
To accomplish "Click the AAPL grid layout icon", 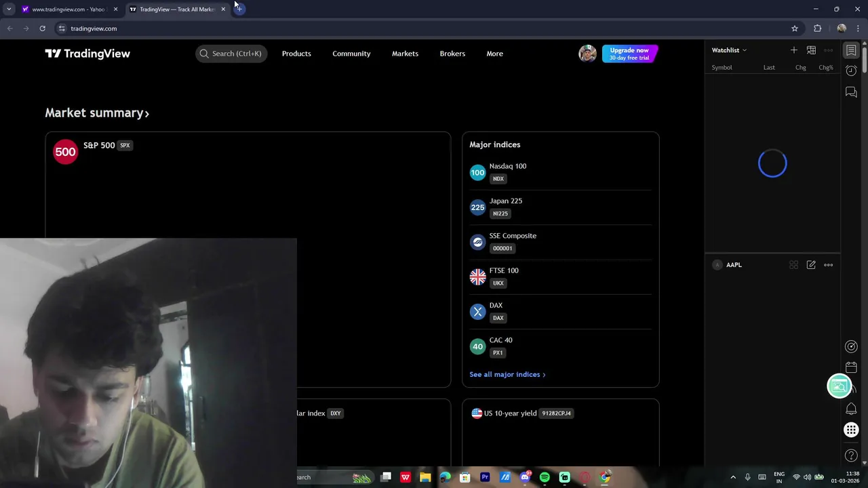I will pos(793,265).
